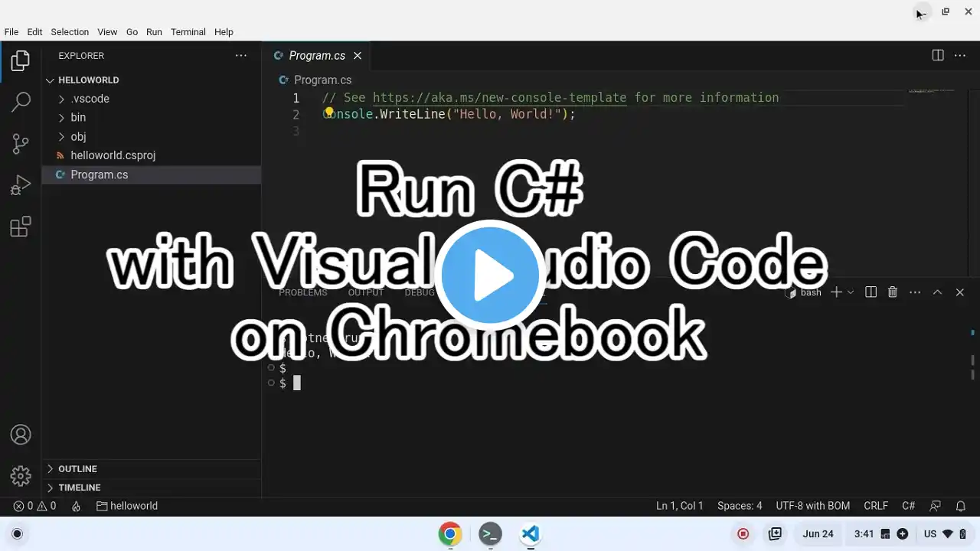Open the View menu

pyautogui.click(x=107, y=32)
